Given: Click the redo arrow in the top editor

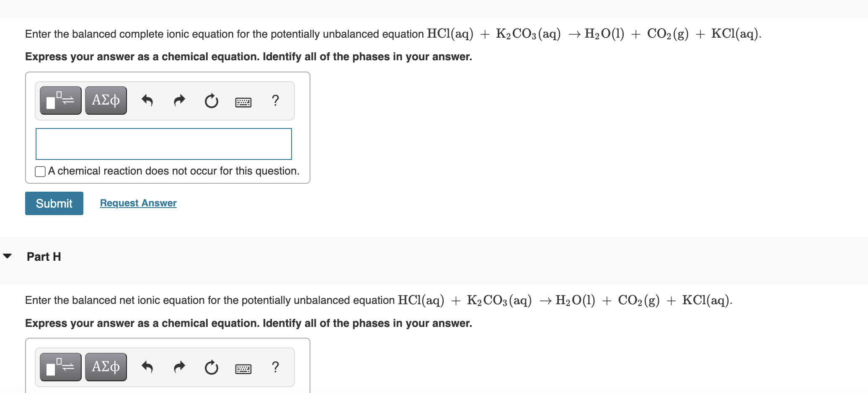Looking at the screenshot, I should (x=179, y=100).
